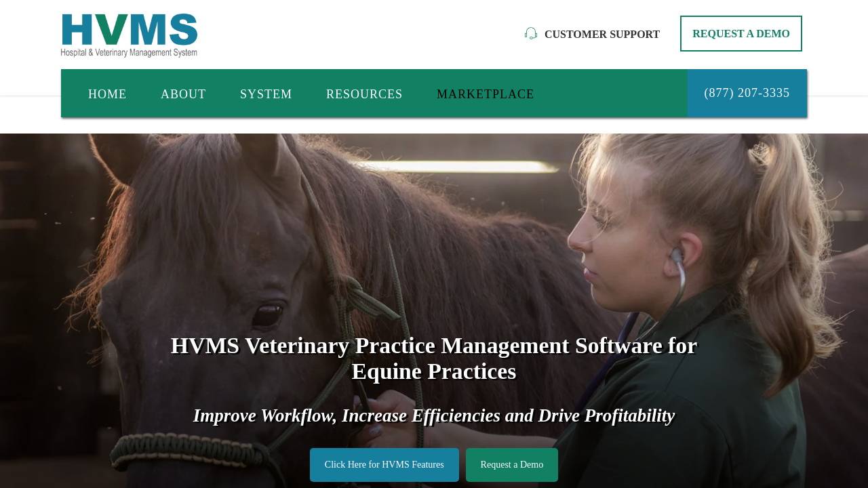868x488 pixels.
Task: Expand the System navigation menu
Action: [266, 94]
